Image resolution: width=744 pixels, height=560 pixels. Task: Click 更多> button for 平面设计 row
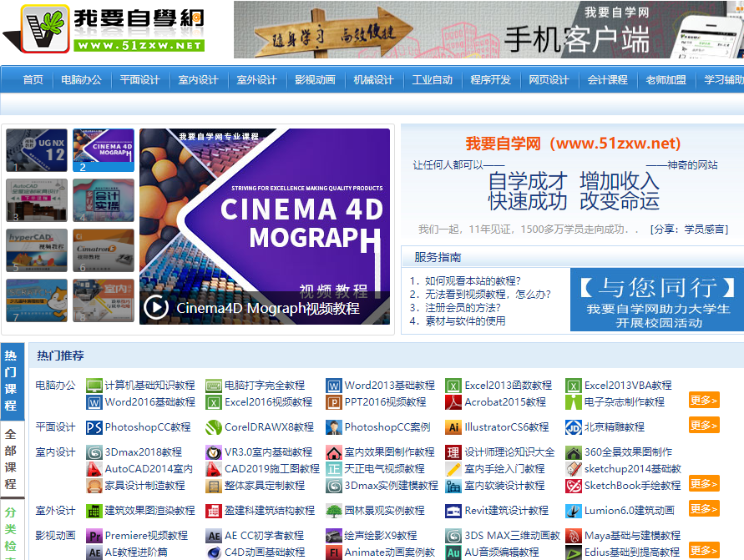704,425
